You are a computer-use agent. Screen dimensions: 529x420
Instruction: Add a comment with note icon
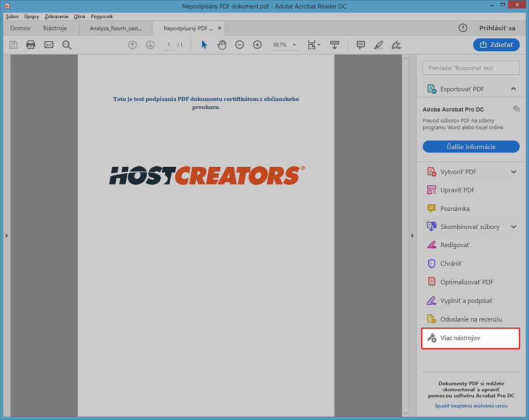(360, 45)
